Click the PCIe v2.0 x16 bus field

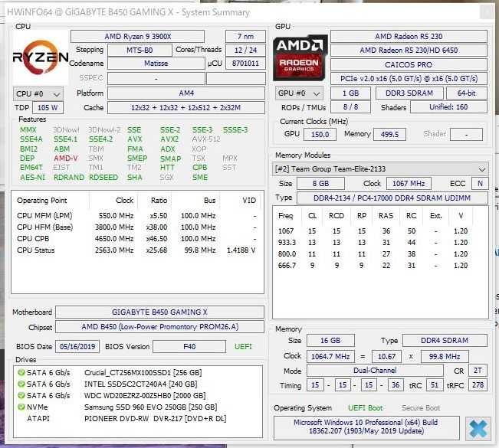click(x=409, y=79)
